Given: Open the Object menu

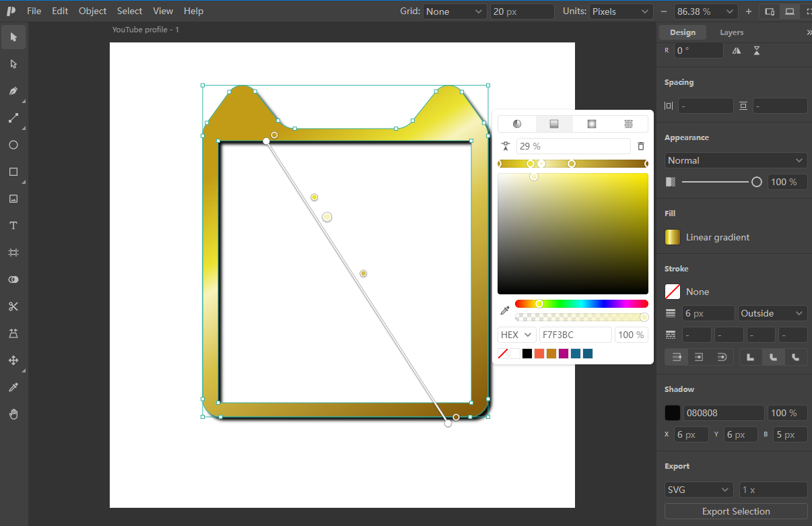Looking at the screenshot, I should [x=92, y=11].
